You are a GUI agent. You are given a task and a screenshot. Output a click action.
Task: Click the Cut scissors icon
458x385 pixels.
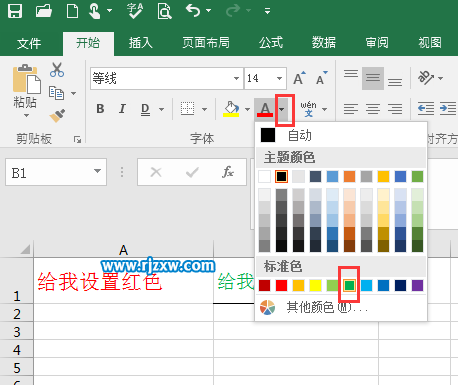(x=57, y=70)
